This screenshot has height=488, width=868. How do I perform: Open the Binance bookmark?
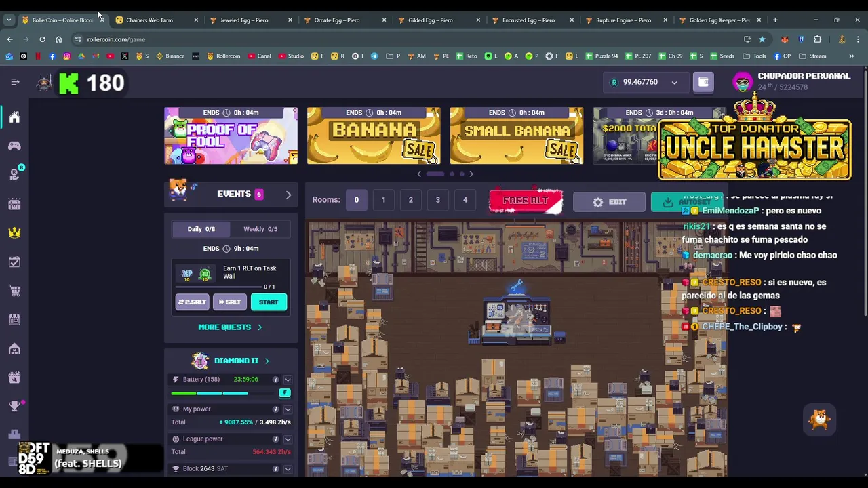[170, 56]
